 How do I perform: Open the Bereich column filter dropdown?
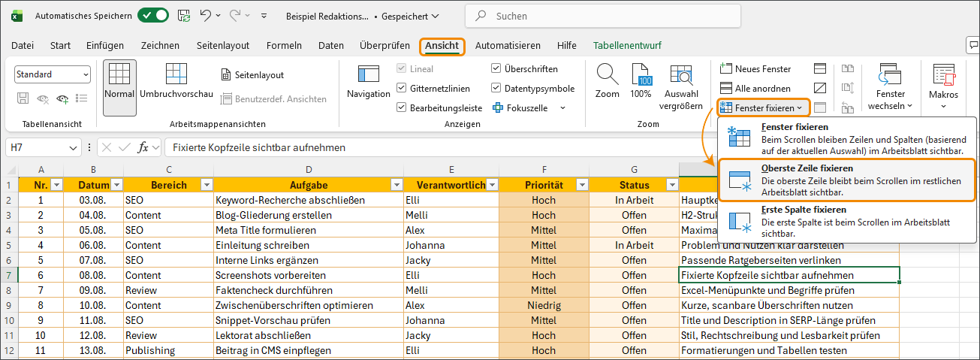click(207, 185)
